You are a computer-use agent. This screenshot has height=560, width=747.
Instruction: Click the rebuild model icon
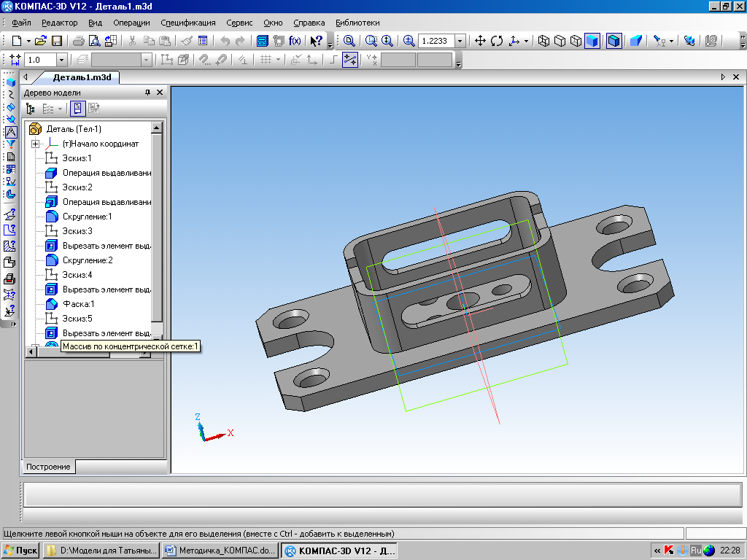pyautogui.click(x=689, y=41)
